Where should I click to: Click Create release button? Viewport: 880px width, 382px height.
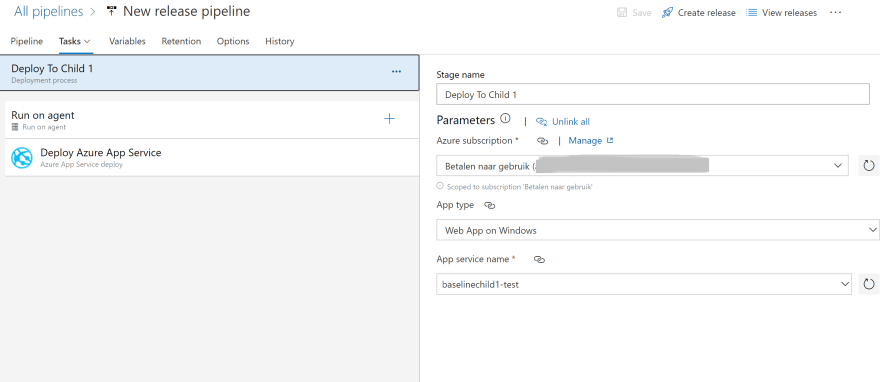(699, 12)
